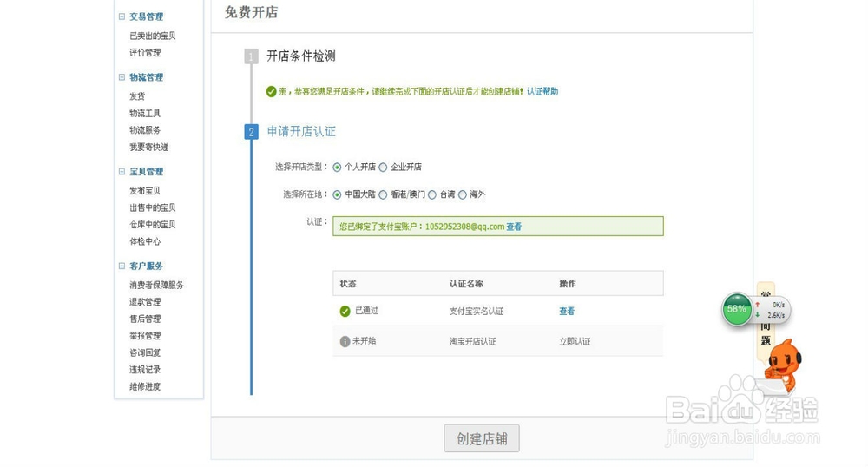Collapse the 宝贝管理 sidebar section

[x=122, y=172]
